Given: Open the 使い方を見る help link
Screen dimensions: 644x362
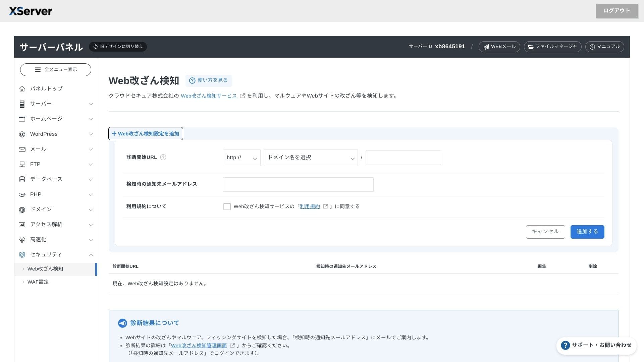Looking at the screenshot, I should tap(208, 80).
